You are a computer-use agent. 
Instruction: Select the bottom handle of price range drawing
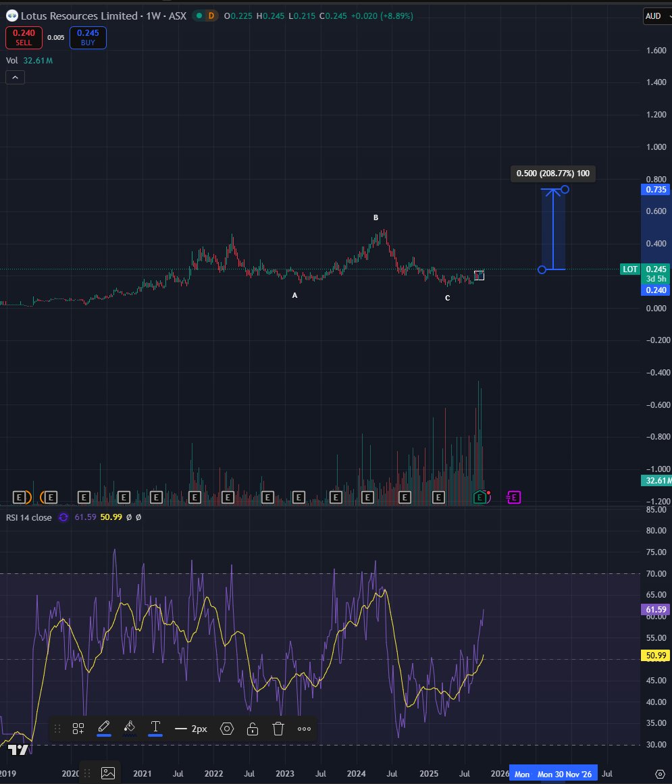coord(542,269)
